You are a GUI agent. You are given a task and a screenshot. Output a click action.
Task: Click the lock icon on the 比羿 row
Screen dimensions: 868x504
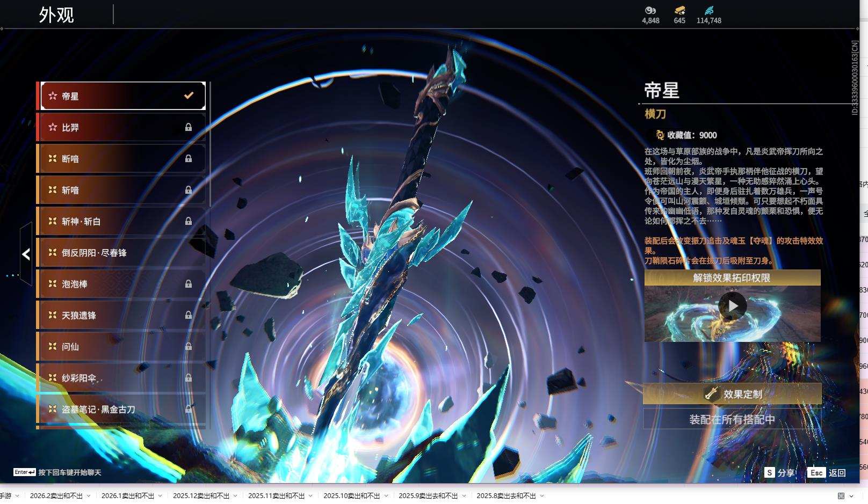pyautogui.click(x=189, y=127)
